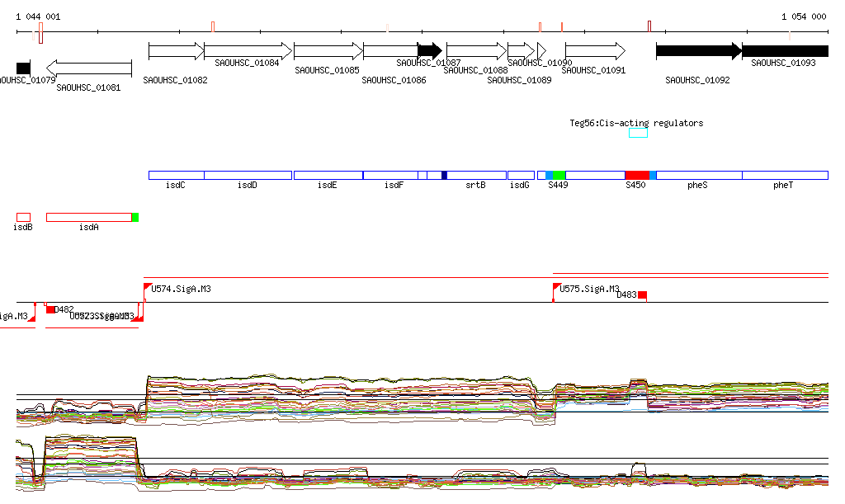The height and width of the screenshot is (504, 845).
Task: Click the large black SAOUHSC_01092 arrow
Action: 698,51
